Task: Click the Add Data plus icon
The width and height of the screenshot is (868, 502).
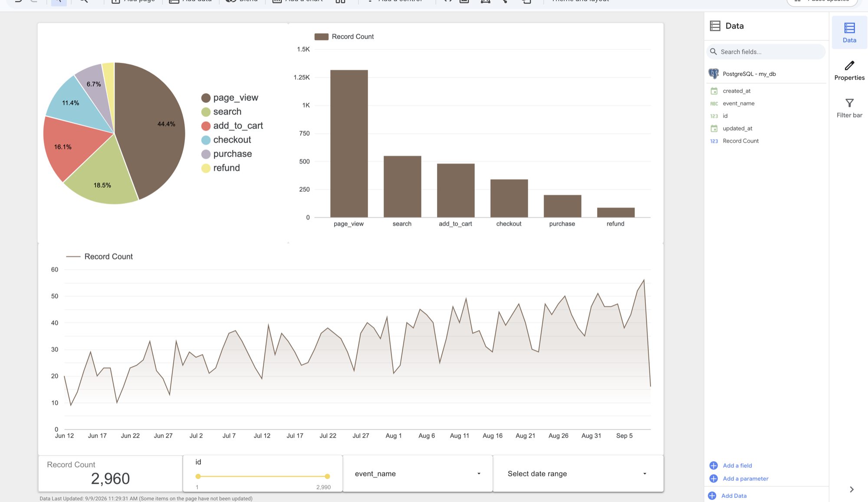Action: (712, 496)
